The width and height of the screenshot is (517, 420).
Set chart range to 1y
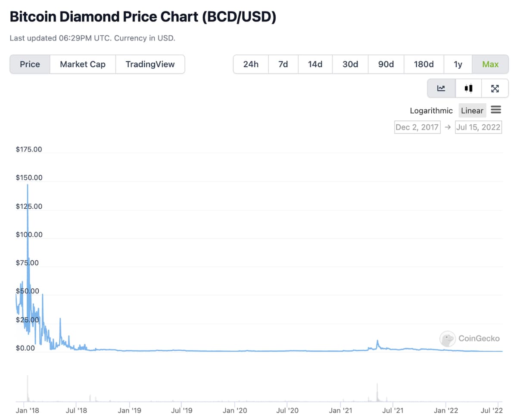458,64
